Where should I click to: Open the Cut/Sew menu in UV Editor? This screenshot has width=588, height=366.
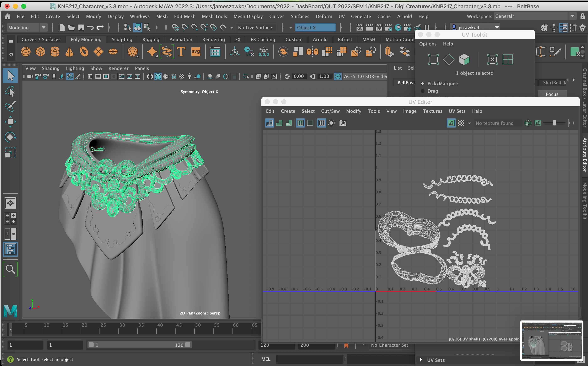click(330, 111)
